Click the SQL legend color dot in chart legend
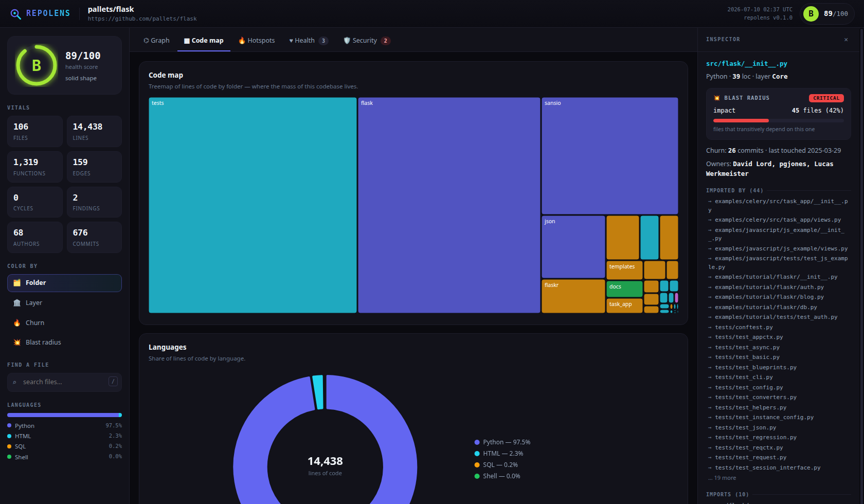Viewport: 864px width, 504px height. (x=477, y=465)
